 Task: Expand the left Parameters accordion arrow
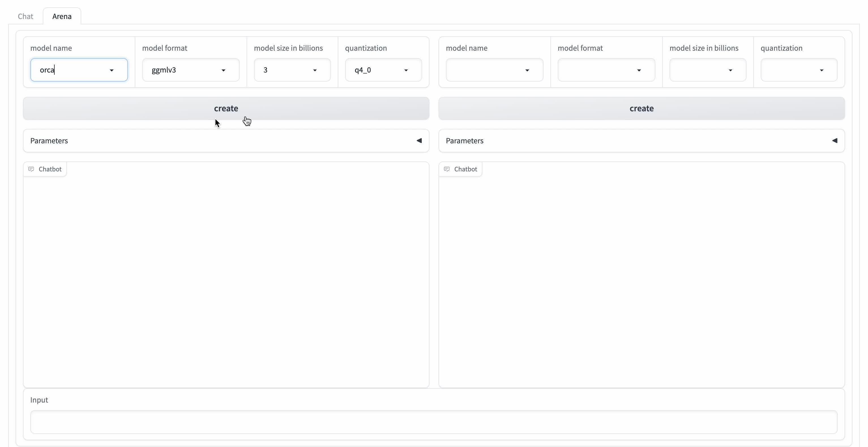[419, 141]
